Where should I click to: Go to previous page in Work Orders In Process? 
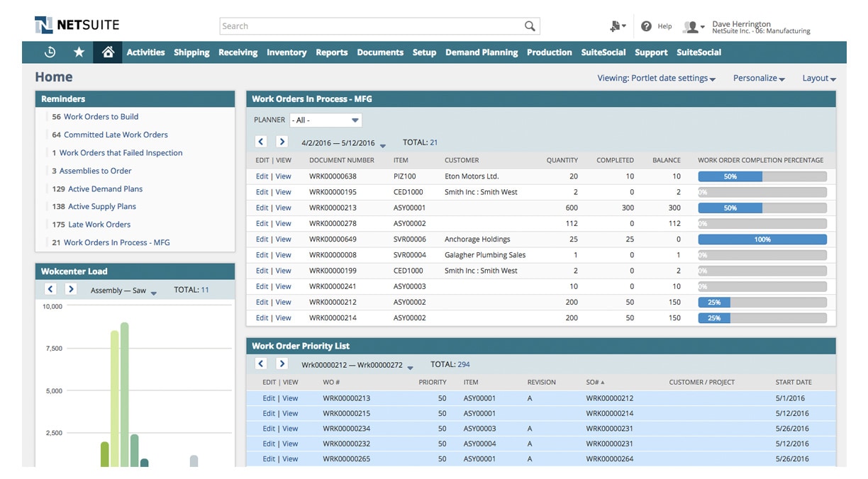[x=260, y=142]
